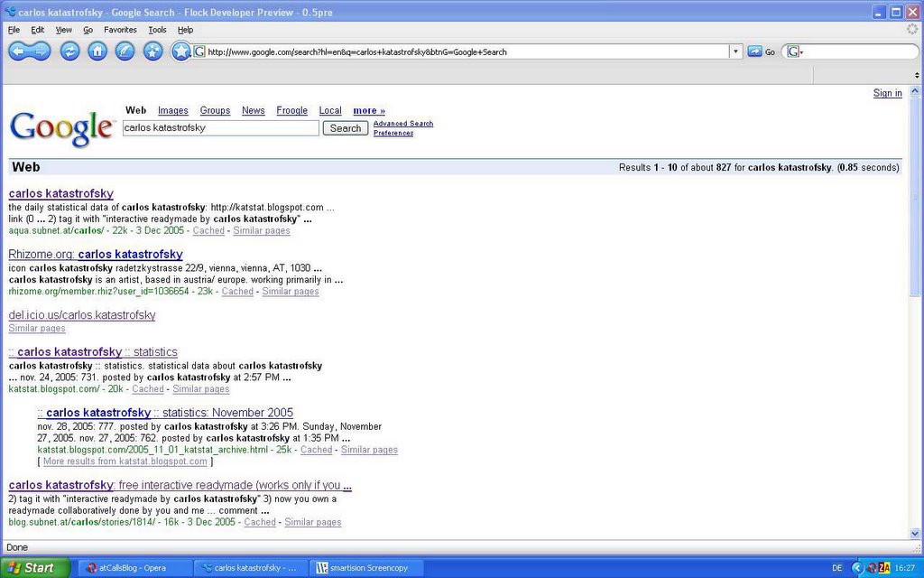This screenshot has width=924, height=578.
Task: Open the Edit menu
Action: pyautogui.click(x=38, y=30)
